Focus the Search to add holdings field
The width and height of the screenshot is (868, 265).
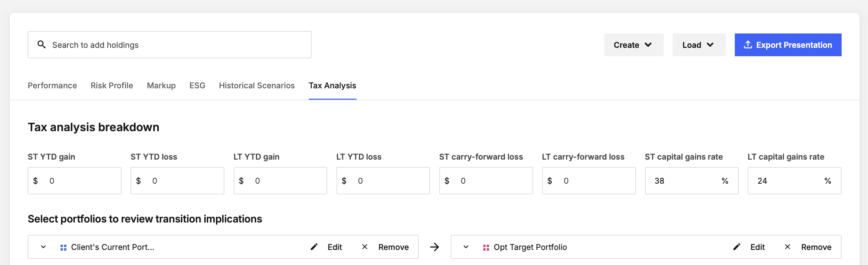[x=170, y=45]
